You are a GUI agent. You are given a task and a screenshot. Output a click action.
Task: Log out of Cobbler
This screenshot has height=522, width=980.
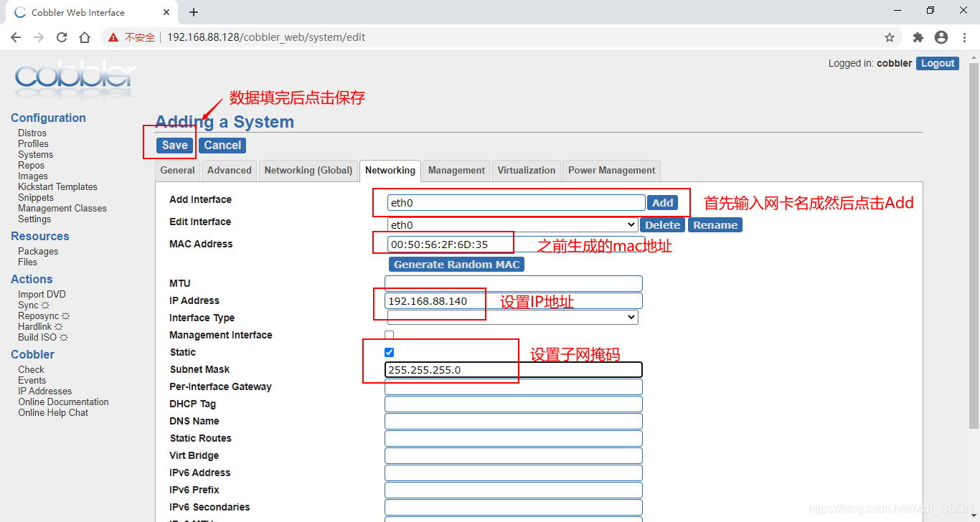pos(938,63)
